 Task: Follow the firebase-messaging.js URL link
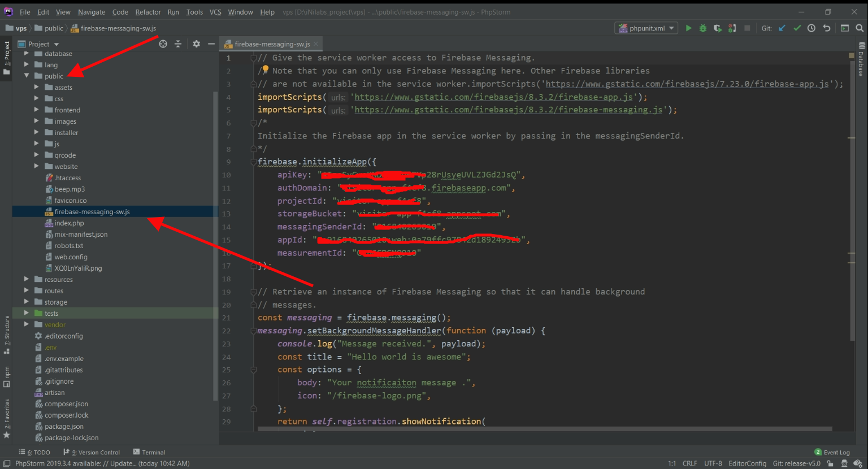point(509,110)
